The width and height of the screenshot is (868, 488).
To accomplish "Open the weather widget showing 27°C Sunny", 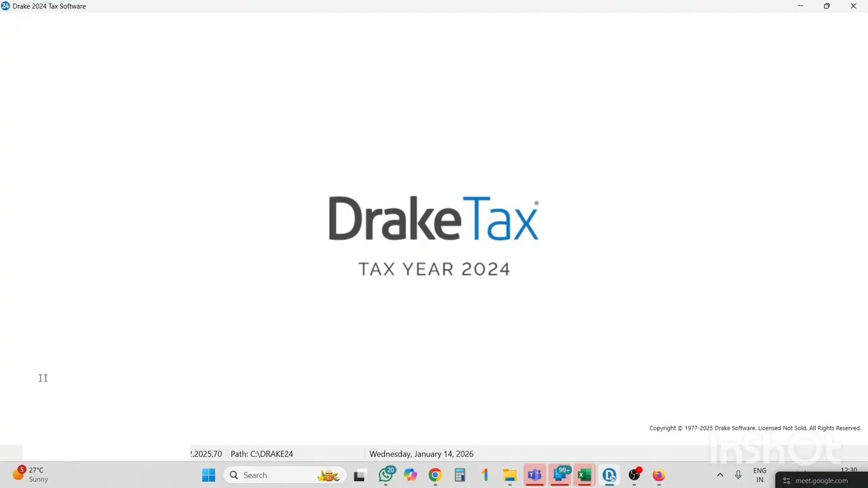I will coord(32,474).
